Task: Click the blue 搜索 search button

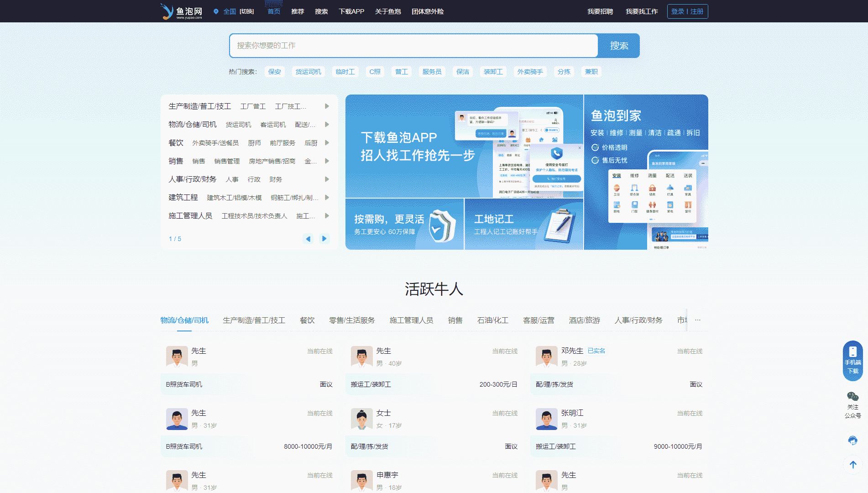Action: 619,46
